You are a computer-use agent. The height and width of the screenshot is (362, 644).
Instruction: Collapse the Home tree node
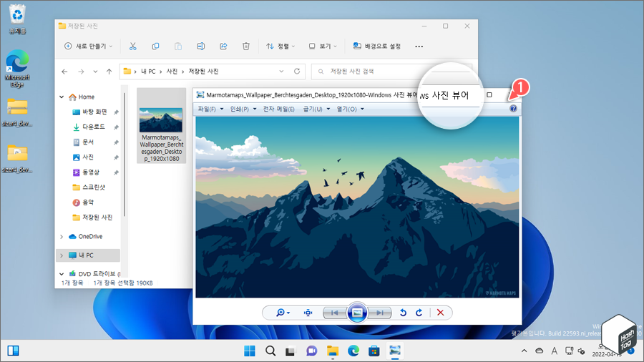coord(62,97)
